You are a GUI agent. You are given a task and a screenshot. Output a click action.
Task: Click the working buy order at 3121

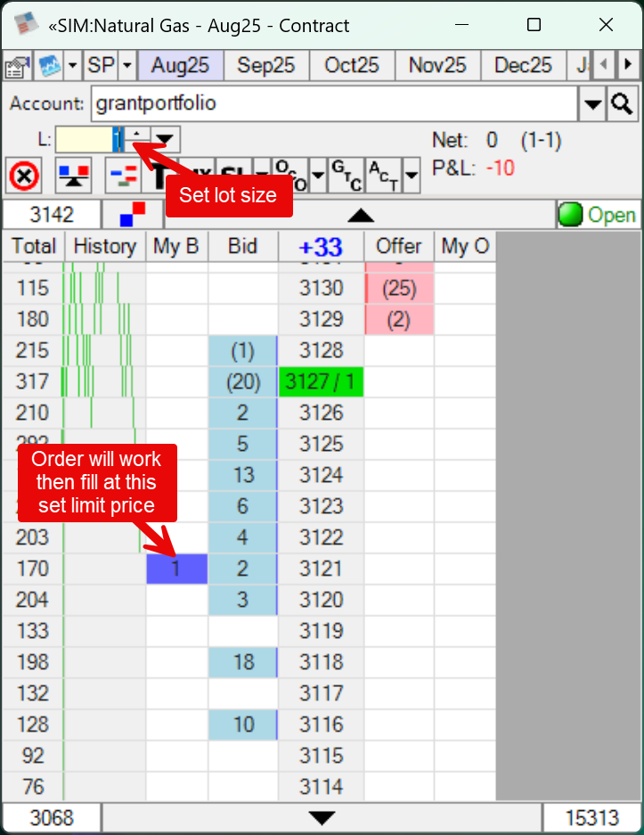click(x=176, y=569)
